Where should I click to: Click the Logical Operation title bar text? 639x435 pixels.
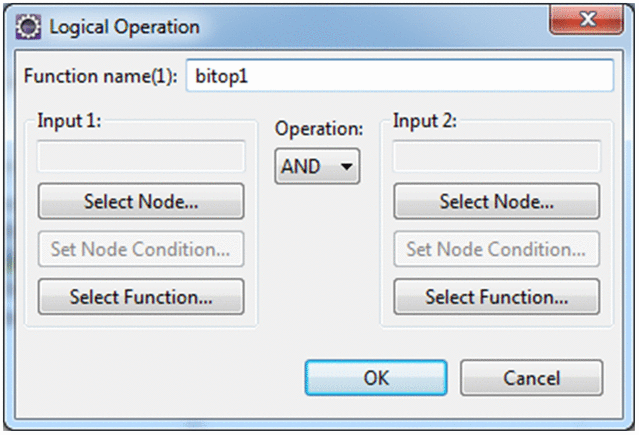coord(125,27)
